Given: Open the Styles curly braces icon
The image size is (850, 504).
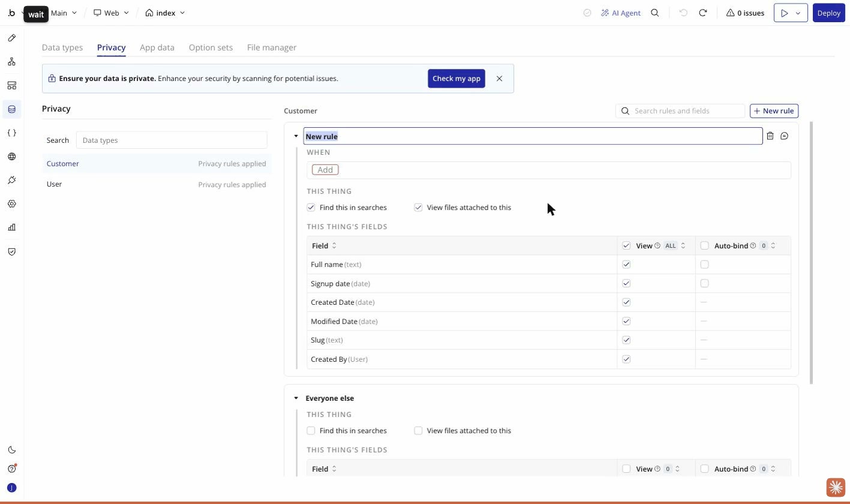Looking at the screenshot, I should [x=11, y=133].
